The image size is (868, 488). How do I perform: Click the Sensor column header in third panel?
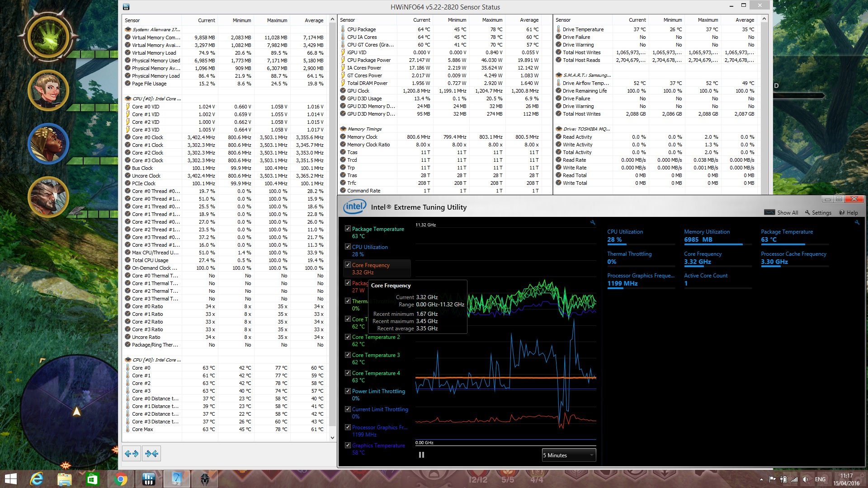[x=583, y=20]
